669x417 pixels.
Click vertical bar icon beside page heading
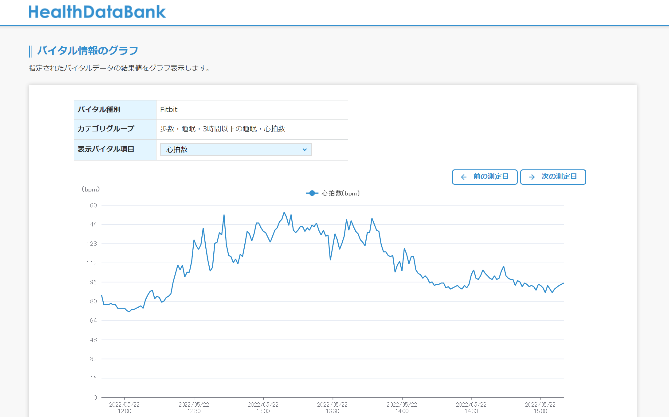coord(31,50)
